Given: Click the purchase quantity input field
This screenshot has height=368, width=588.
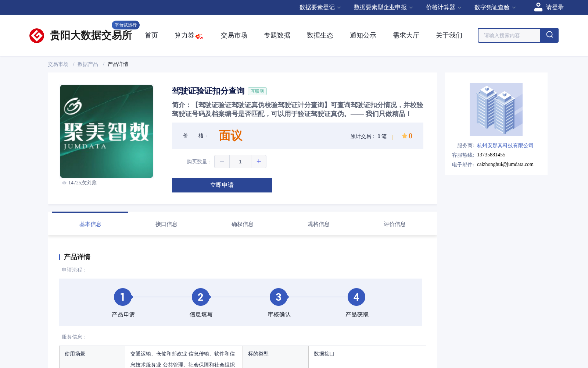Looking at the screenshot, I should pyautogui.click(x=240, y=162).
